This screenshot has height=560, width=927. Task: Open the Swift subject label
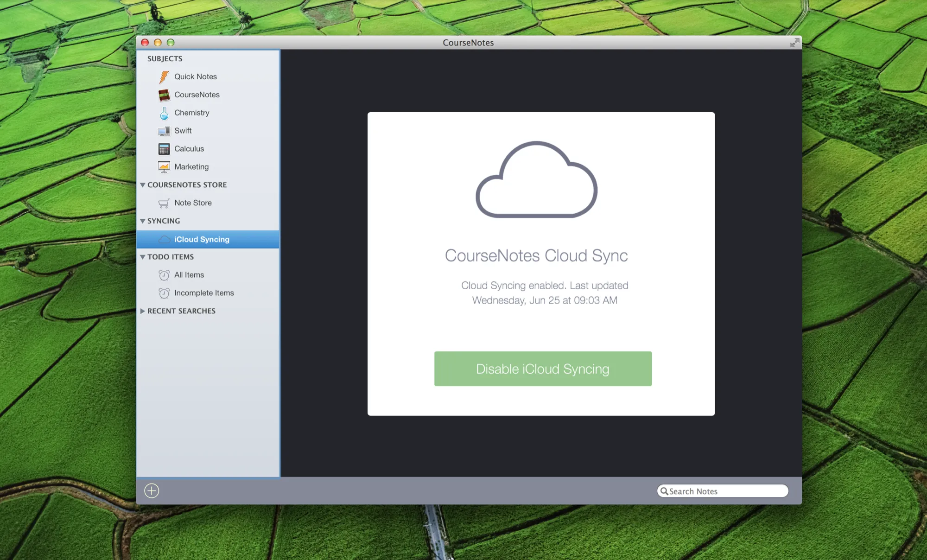click(x=183, y=131)
